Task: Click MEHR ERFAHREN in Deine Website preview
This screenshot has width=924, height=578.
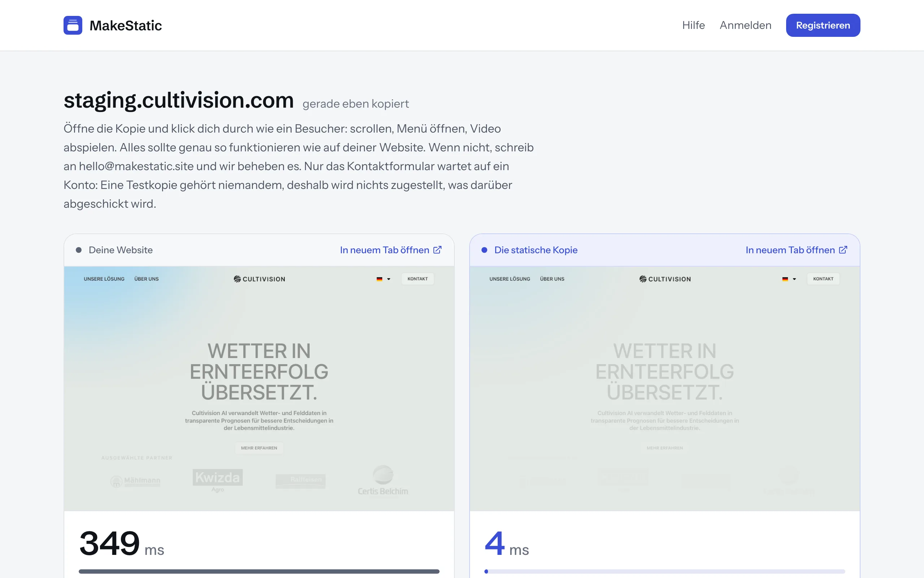Action: point(259,448)
